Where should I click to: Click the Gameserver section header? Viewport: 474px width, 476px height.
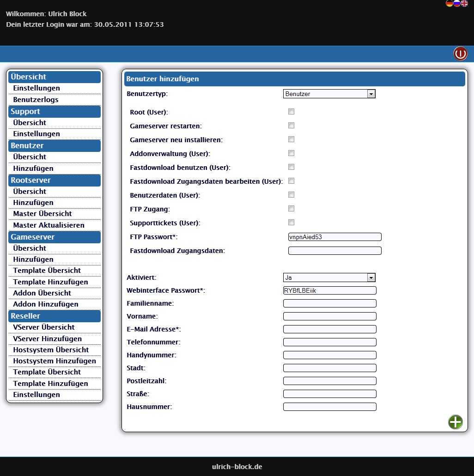[55, 237]
